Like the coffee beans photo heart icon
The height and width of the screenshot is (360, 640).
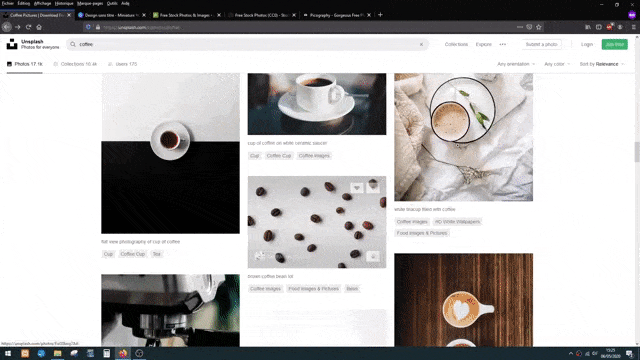point(357,188)
